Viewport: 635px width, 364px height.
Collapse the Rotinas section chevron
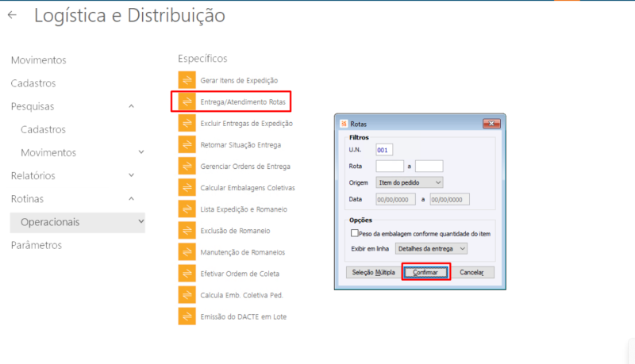(131, 198)
